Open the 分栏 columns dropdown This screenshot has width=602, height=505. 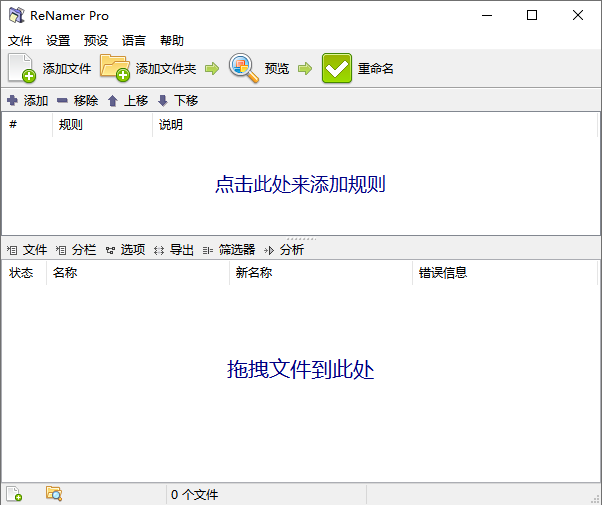pyautogui.click(x=76, y=250)
